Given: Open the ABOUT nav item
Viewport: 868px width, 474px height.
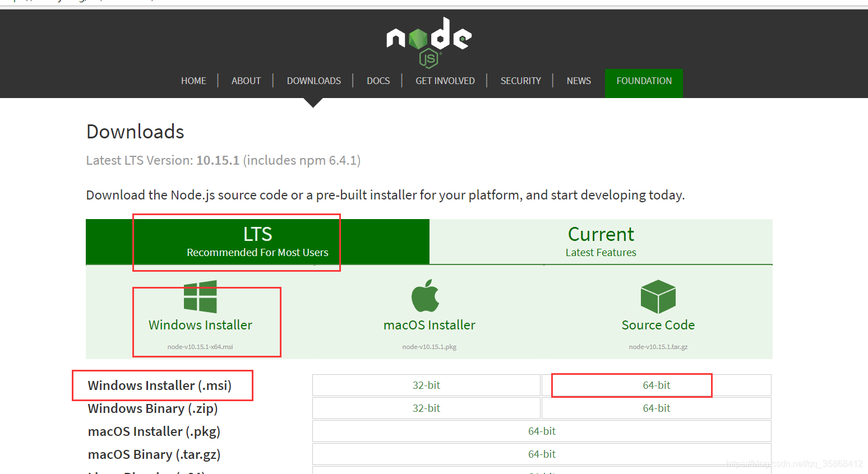Looking at the screenshot, I should tap(246, 81).
